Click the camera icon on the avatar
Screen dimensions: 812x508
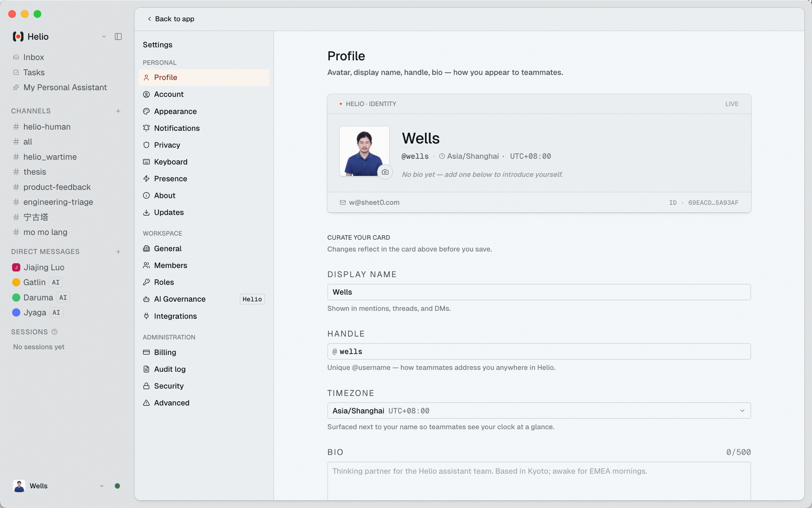385,172
